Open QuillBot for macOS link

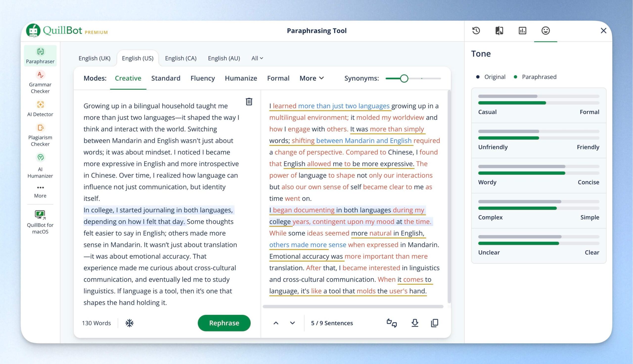[40, 222]
